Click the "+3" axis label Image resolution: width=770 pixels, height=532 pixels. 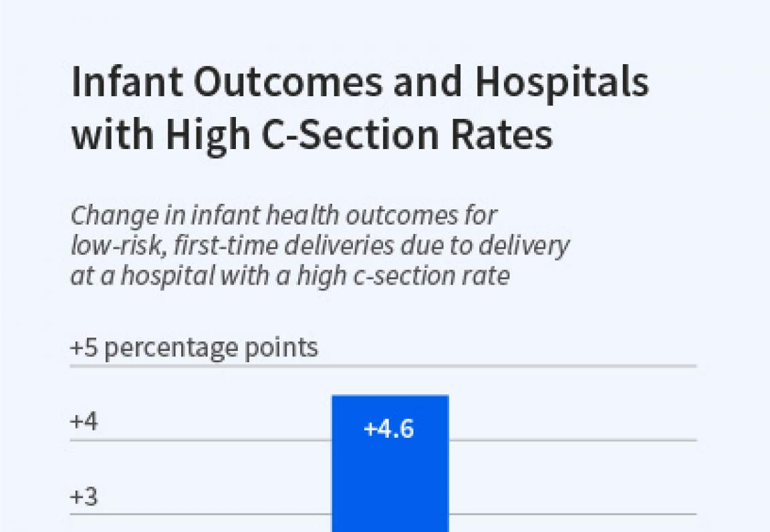[84, 497]
